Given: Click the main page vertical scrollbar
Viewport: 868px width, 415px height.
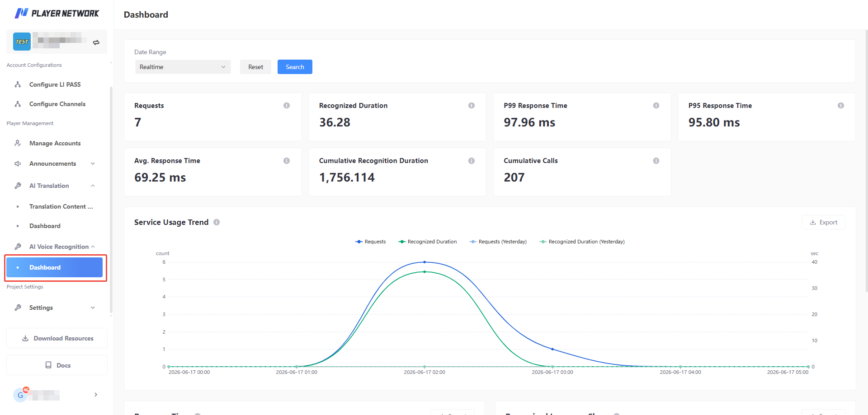Looking at the screenshot, I should pos(866,160).
